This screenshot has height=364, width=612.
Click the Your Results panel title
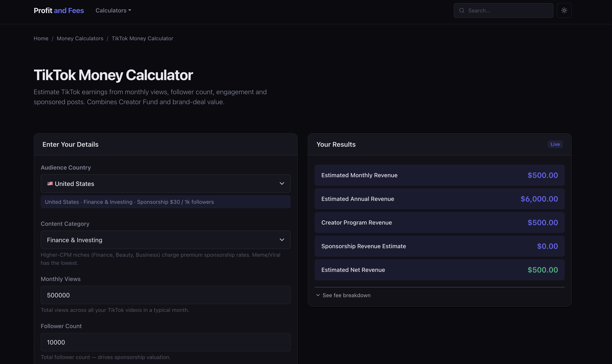[336, 144]
